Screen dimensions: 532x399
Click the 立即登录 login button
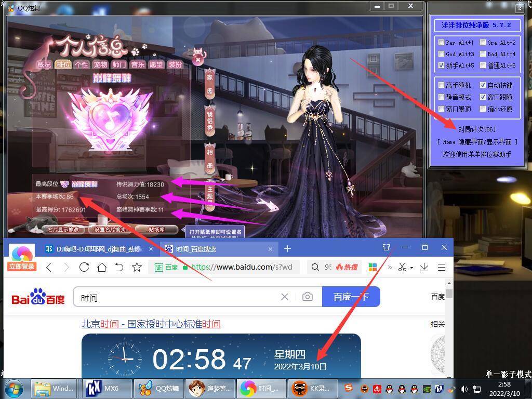[22, 267]
